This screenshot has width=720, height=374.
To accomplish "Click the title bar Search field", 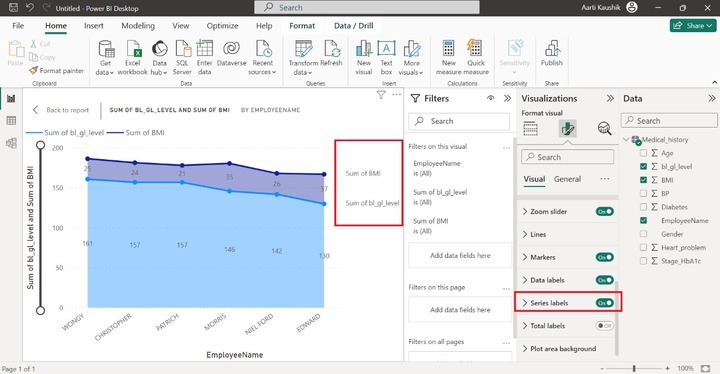I will [367, 7].
